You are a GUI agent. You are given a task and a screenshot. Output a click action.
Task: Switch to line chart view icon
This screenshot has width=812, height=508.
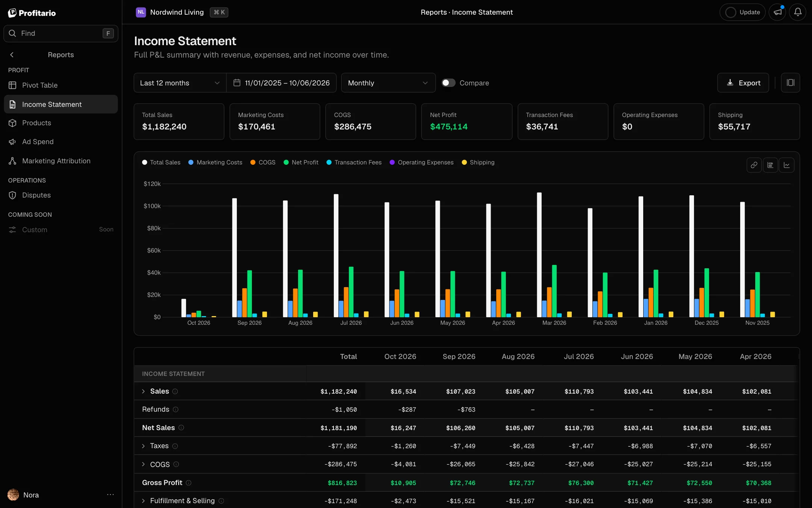tap(786, 165)
